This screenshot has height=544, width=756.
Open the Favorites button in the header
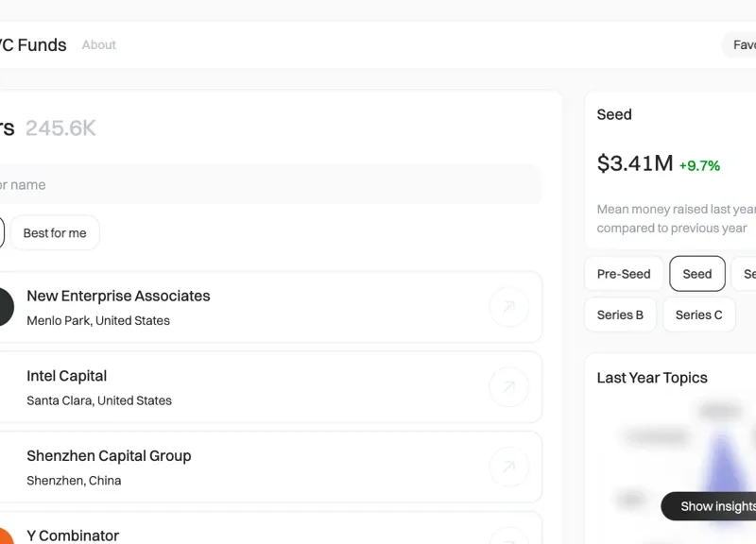coord(740,45)
